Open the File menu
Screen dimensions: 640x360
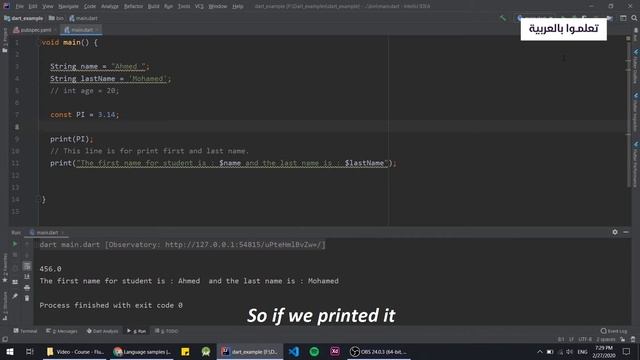20,6
